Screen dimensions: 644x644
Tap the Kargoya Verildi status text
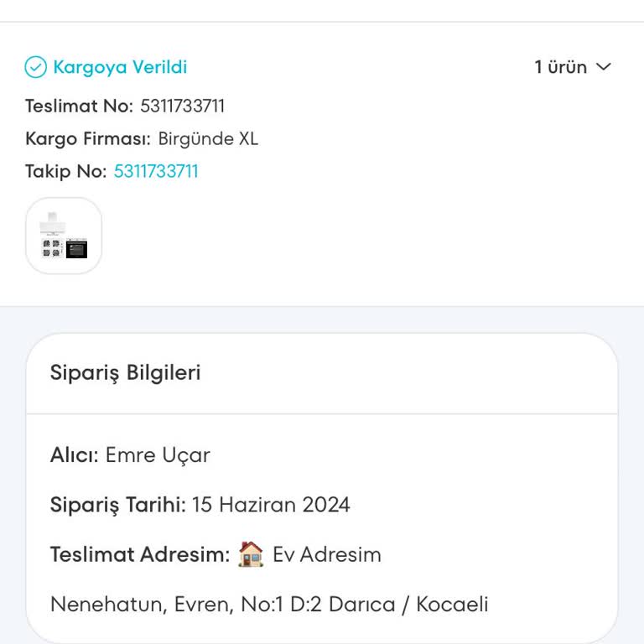pyautogui.click(x=120, y=67)
